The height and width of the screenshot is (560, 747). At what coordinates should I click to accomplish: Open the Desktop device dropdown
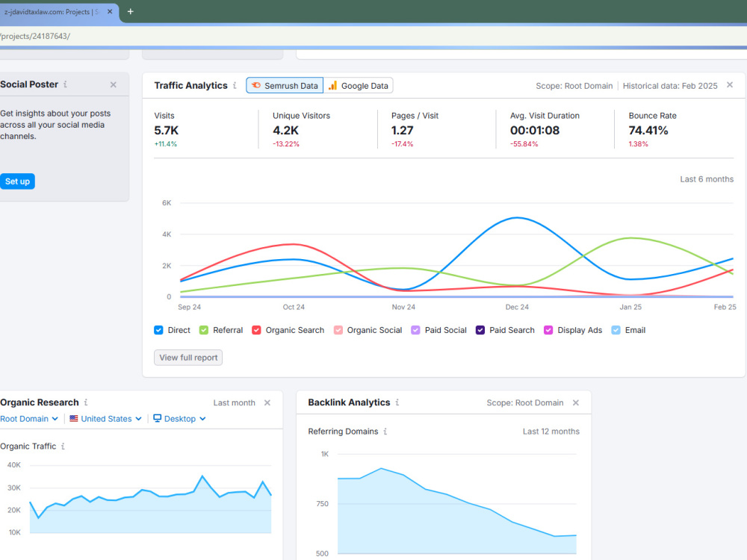click(179, 419)
